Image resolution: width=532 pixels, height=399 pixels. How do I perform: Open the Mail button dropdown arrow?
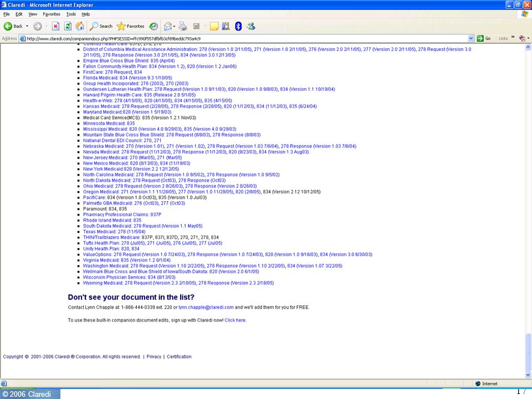[174, 26]
